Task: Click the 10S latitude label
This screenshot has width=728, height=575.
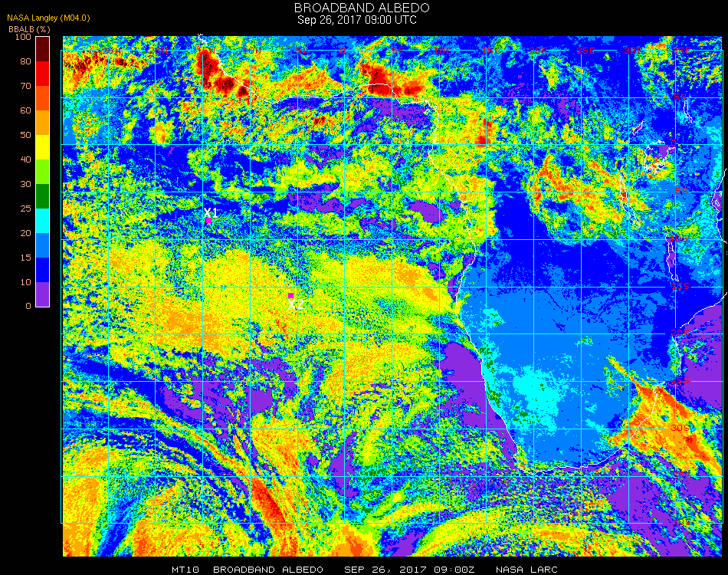Action: (679, 238)
